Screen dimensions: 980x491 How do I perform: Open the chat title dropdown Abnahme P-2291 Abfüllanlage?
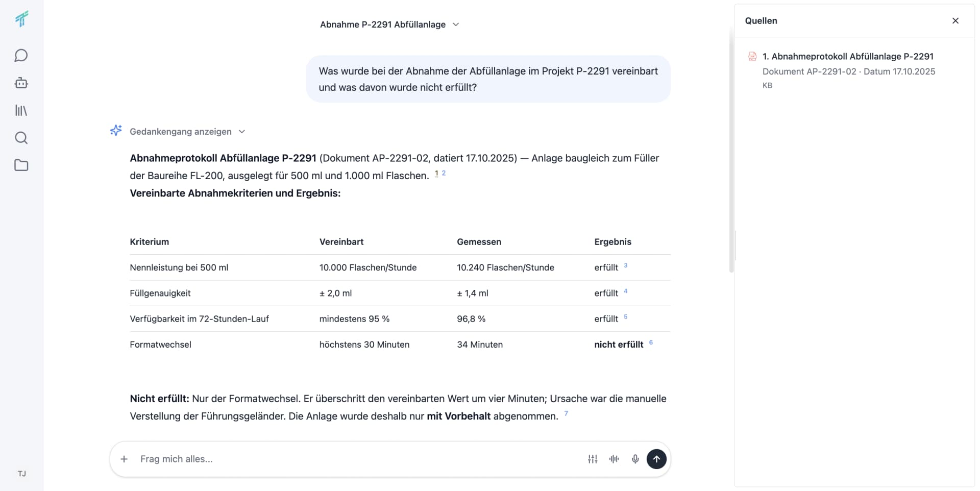click(389, 24)
